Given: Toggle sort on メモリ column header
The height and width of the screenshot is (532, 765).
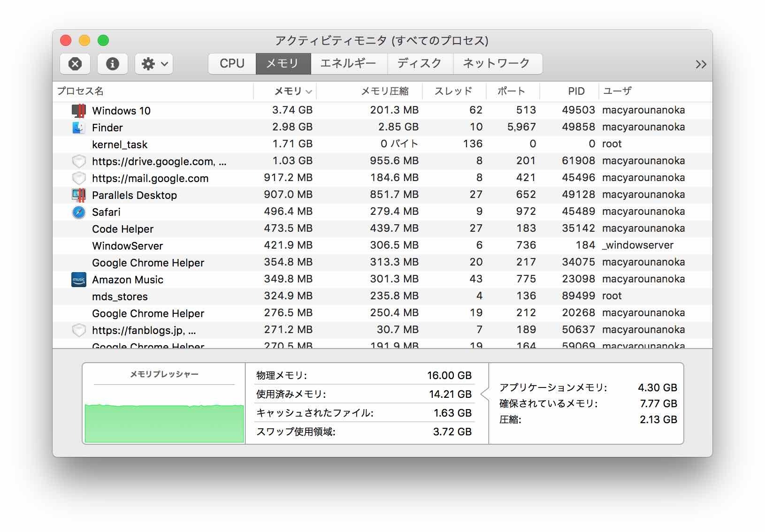Looking at the screenshot, I should click(x=285, y=91).
